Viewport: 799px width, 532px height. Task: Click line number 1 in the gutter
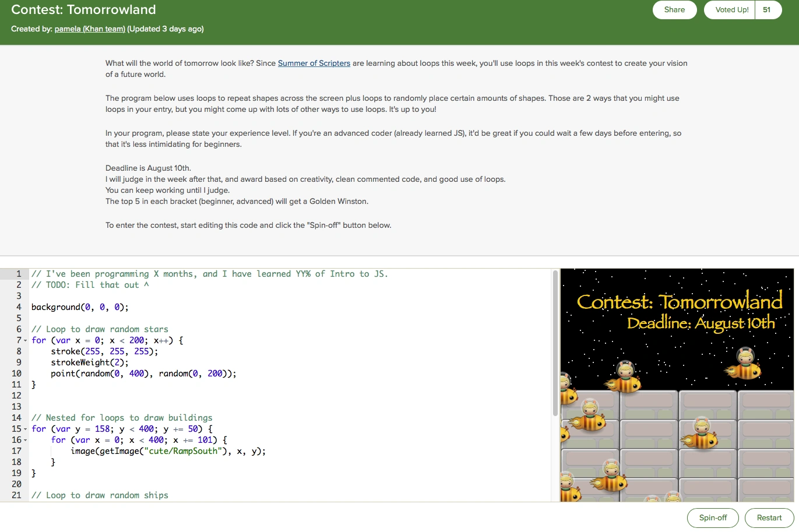coord(19,274)
